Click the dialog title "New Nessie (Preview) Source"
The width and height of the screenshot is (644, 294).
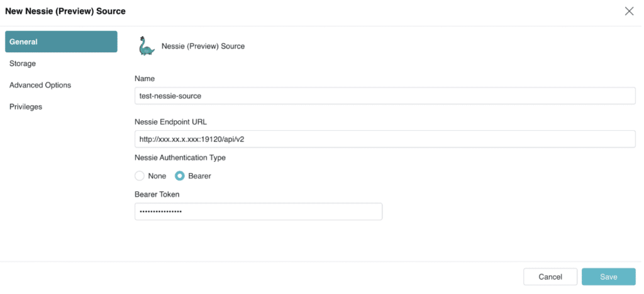(65, 11)
